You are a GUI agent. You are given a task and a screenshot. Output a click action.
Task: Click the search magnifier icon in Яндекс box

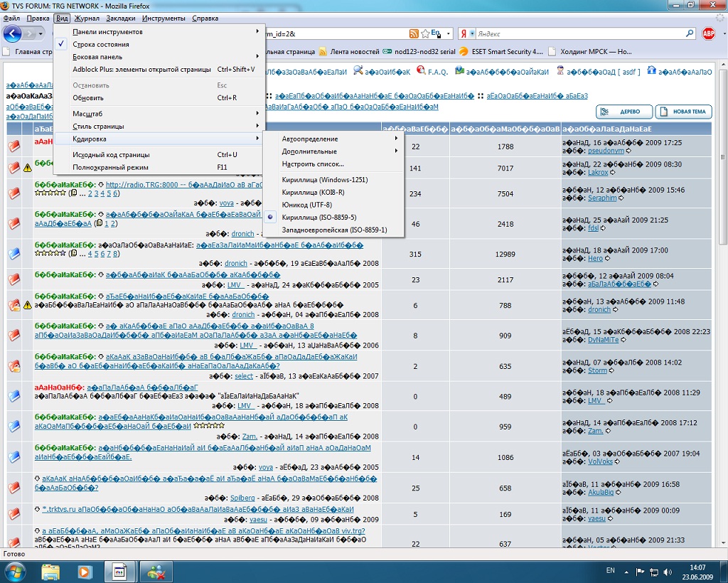click(x=689, y=33)
